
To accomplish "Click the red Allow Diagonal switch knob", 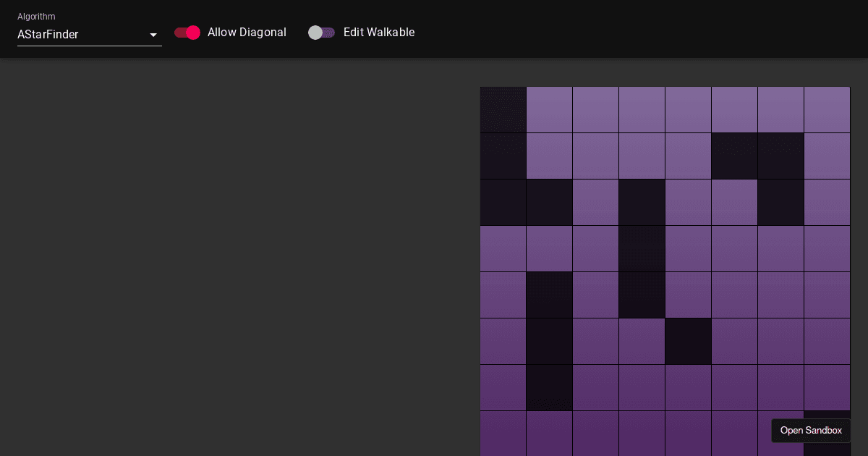I will (193, 33).
